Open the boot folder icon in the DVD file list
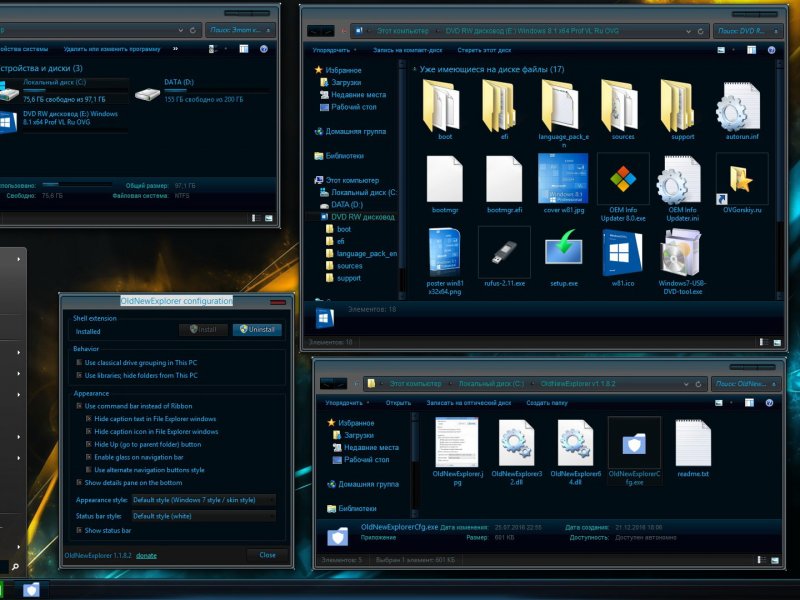 tap(442, 106)
